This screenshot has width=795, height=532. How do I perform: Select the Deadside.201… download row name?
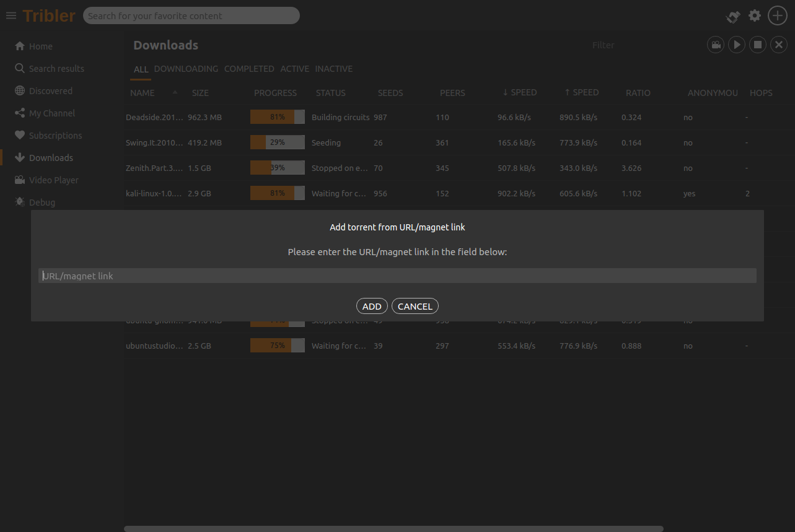(x=154, y=117)
